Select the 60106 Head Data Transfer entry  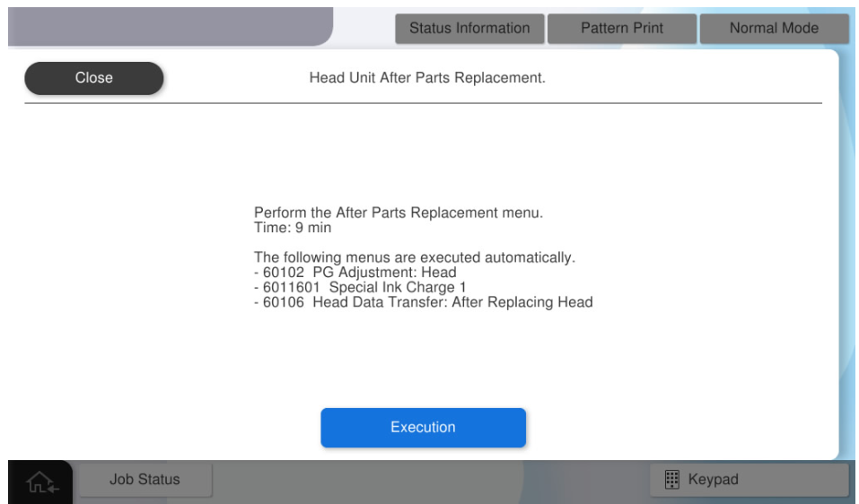pyautogui.click(x=424, y=302)
